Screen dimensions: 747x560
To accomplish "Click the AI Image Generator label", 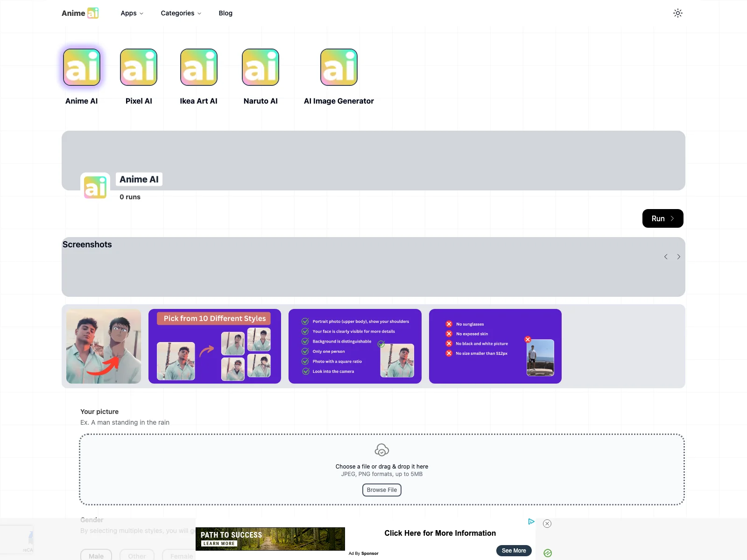I will [339, 101].
